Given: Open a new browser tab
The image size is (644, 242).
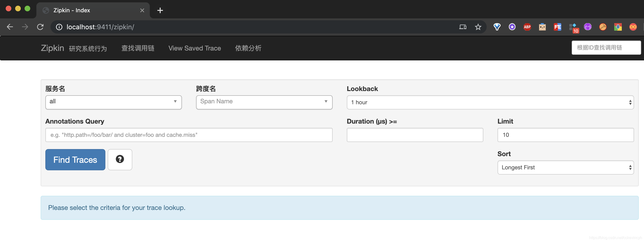Looking at the screenshot, I should pos(160,10).
